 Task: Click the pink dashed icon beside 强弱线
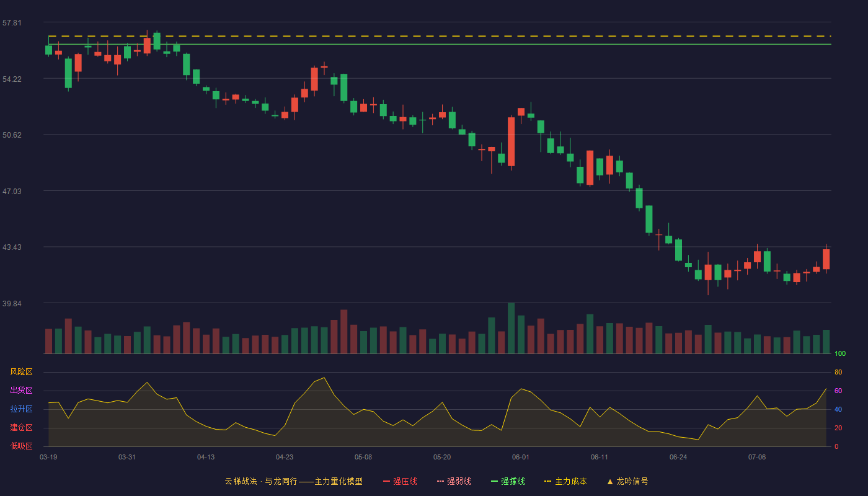[440, 481]
